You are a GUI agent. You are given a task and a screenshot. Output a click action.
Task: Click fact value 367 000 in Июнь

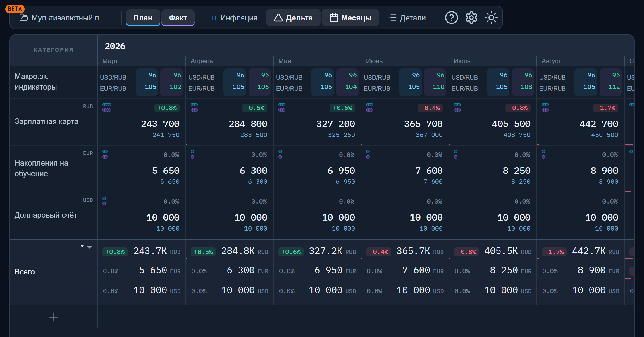click(x=429, y=135)
